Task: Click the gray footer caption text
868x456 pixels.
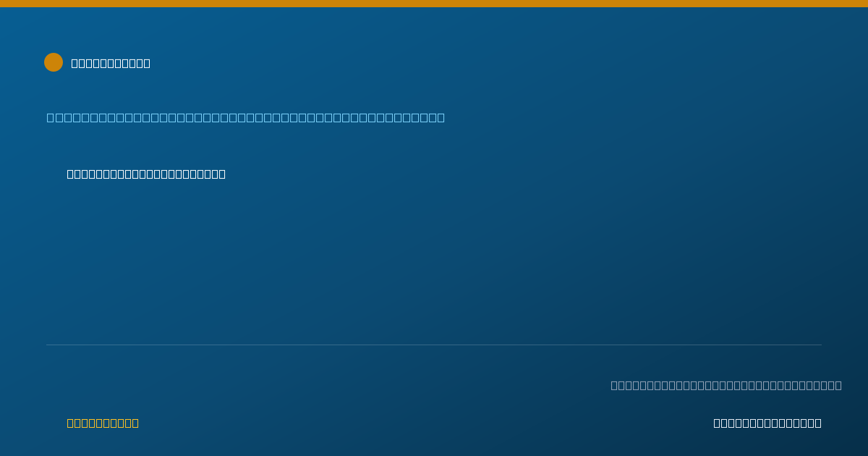Action: click(x=726, y=385)
